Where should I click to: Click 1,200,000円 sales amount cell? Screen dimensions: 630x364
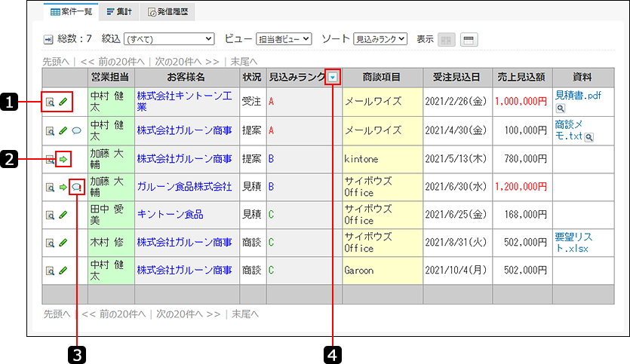522,187
